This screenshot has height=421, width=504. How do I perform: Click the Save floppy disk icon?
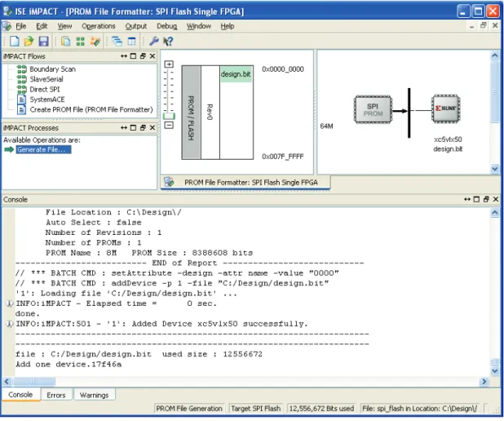(x=43, y=41)
